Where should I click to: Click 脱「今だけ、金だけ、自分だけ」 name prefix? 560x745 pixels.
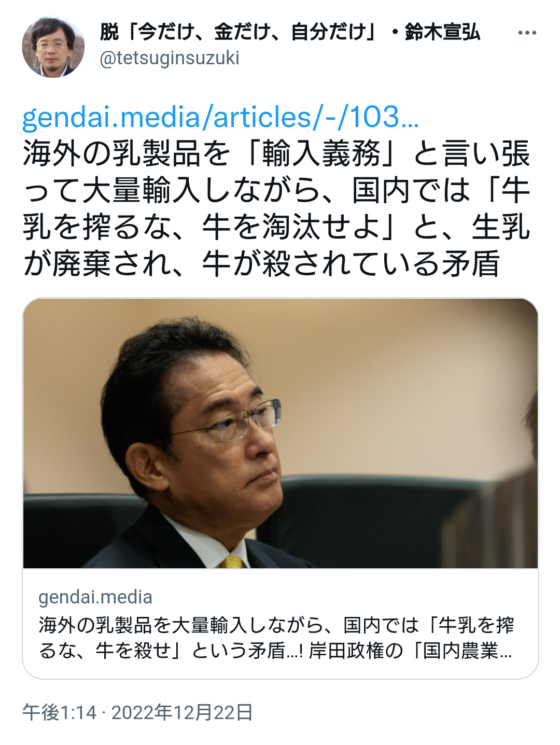click(237, 32)
